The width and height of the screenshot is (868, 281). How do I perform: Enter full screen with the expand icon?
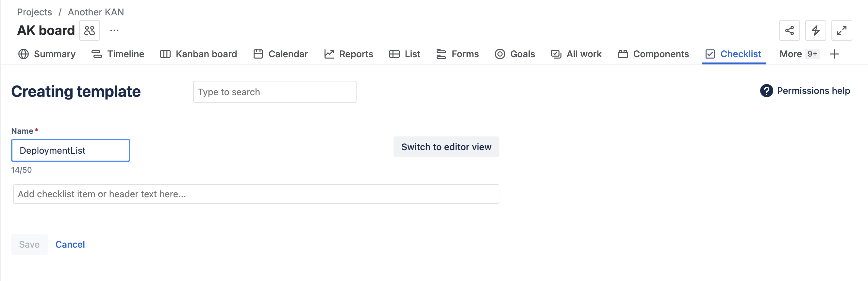pyautogui.click(x=842, y=30)
